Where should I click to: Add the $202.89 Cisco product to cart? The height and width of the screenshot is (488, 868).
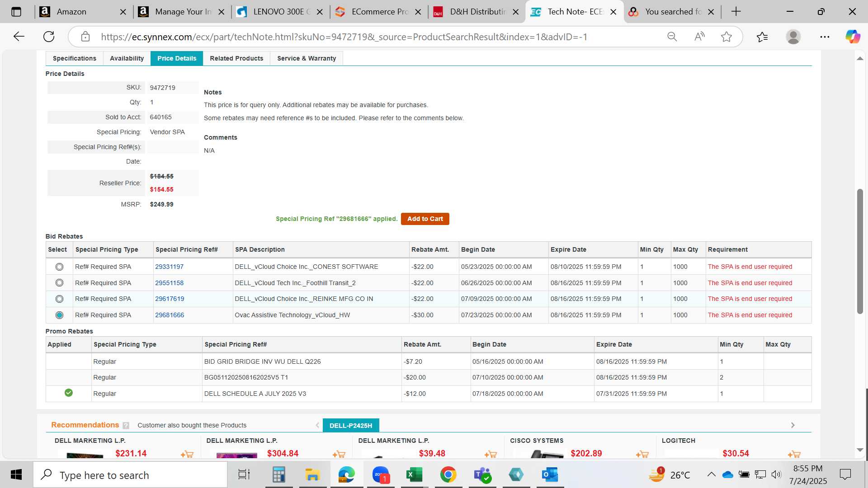tap(642, 454)
